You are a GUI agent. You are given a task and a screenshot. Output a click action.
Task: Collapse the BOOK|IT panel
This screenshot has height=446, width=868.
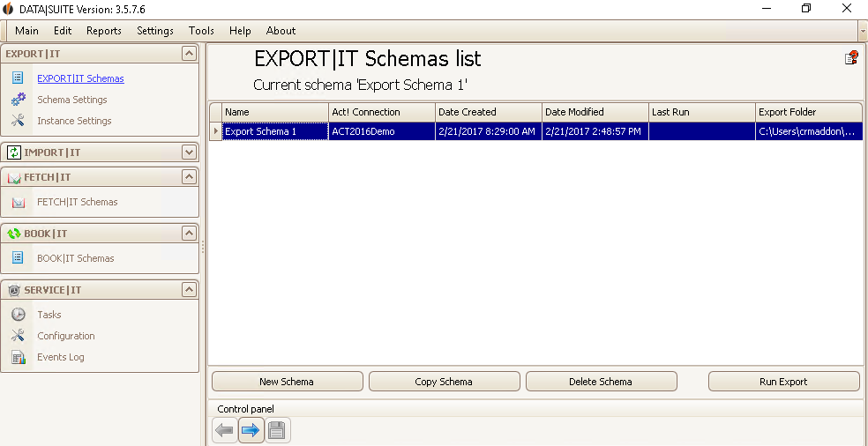(x=190, y=234)
